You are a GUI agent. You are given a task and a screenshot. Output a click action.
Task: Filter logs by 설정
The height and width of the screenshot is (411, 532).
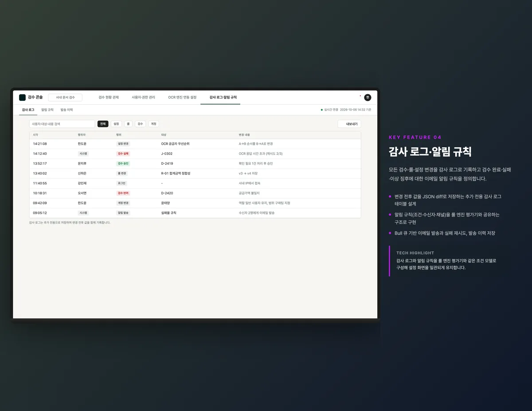coord(116,124)
